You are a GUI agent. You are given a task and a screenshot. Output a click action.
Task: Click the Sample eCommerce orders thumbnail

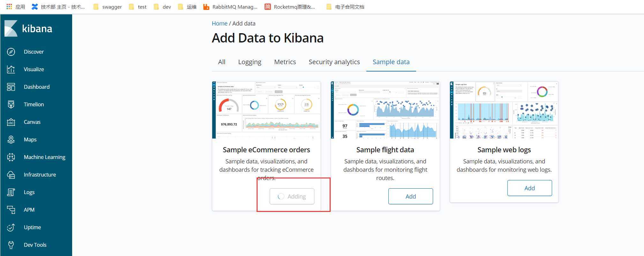pos(266,110)
